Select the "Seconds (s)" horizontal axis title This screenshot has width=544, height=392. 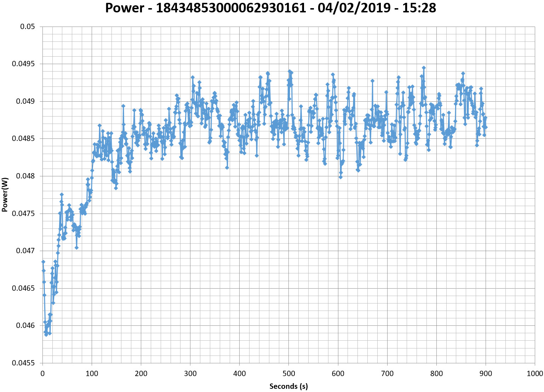coord(288,386)
